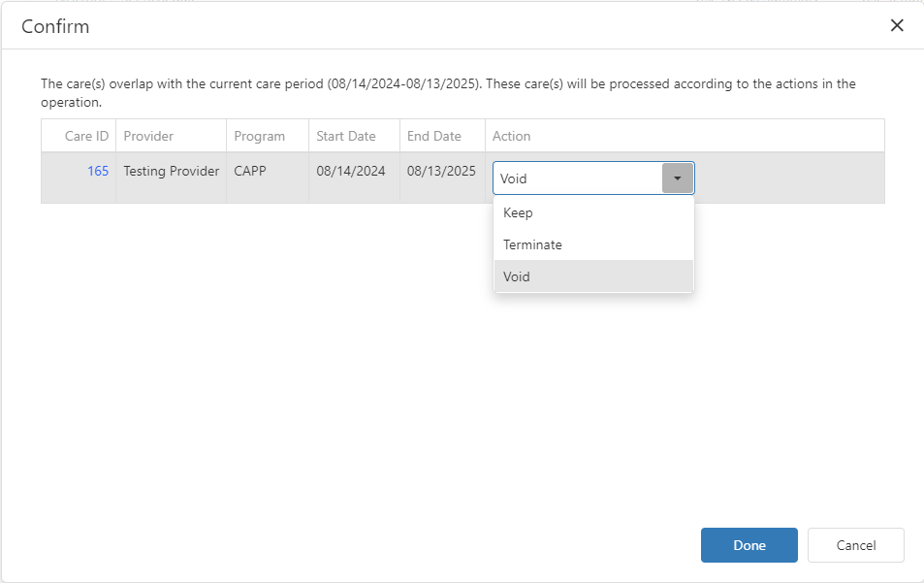The height and width of the screenshot is (583, 924).
Task: Click the Start Date column header
Action: (x=344, y=136)
